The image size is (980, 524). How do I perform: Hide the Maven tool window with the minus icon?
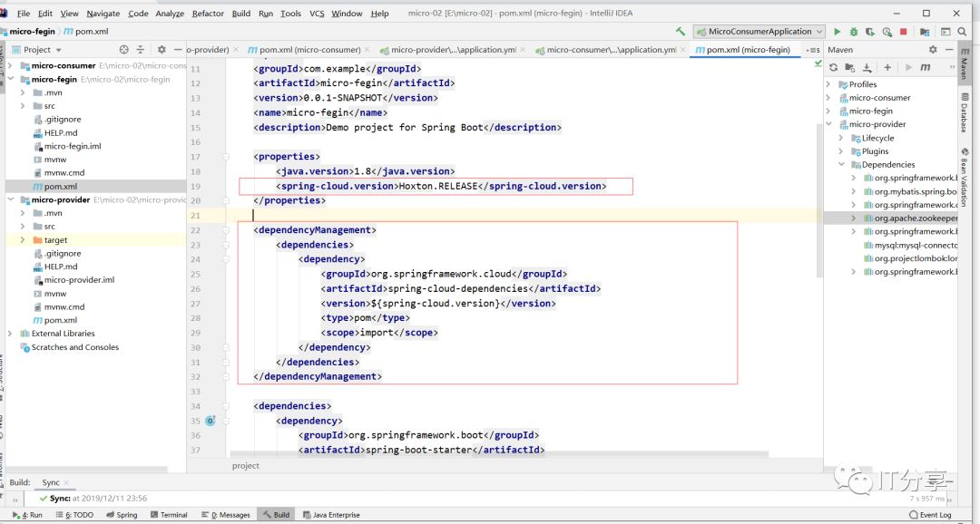(x=949, y=49)
